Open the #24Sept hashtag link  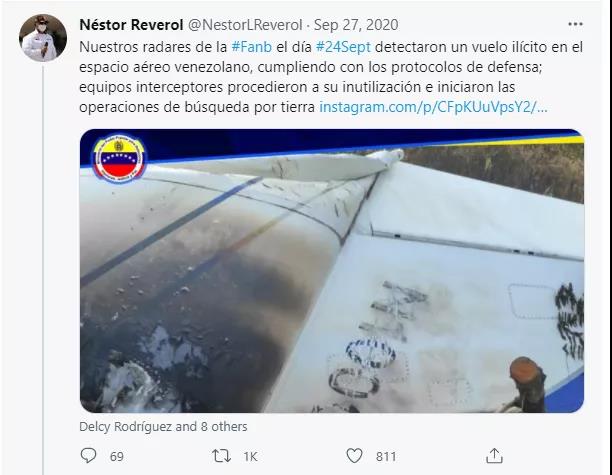pos(343,47)
